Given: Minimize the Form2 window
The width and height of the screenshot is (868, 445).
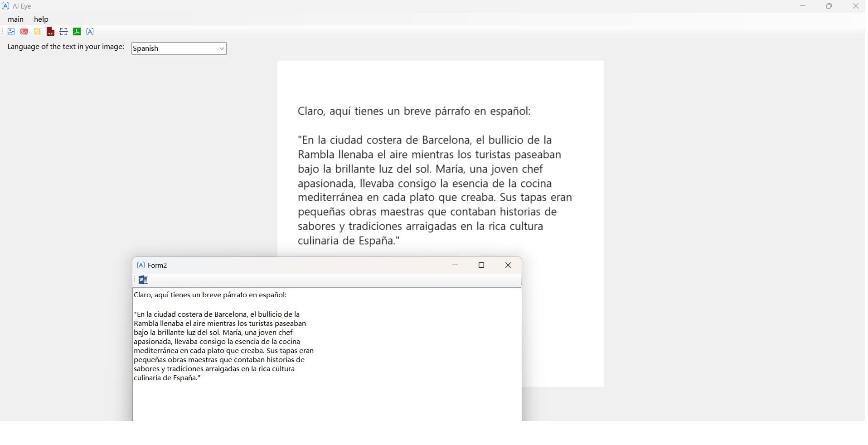Looking at the screenshot, I should (456, 265).
